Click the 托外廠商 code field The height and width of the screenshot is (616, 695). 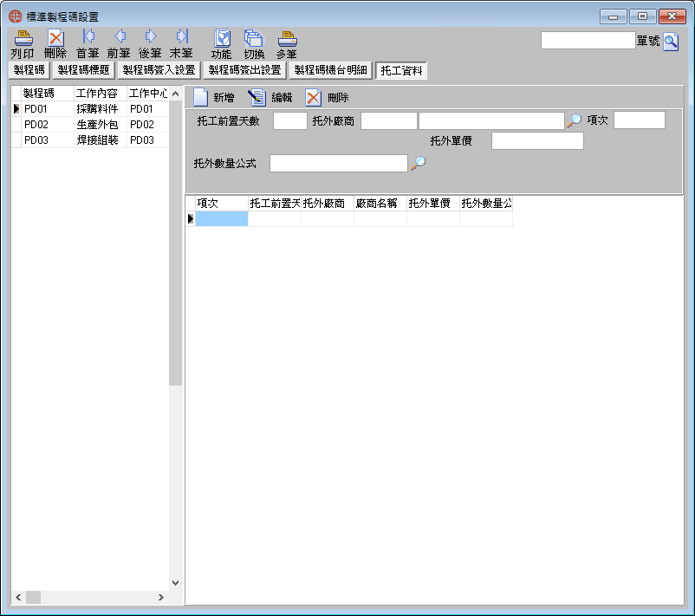click(x=389, y=120)
